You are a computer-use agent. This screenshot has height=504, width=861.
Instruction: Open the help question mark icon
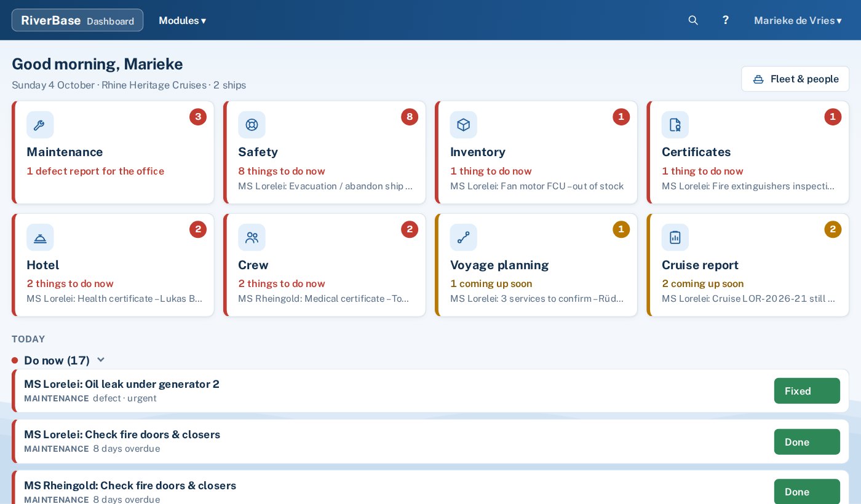tap(726, 20)
